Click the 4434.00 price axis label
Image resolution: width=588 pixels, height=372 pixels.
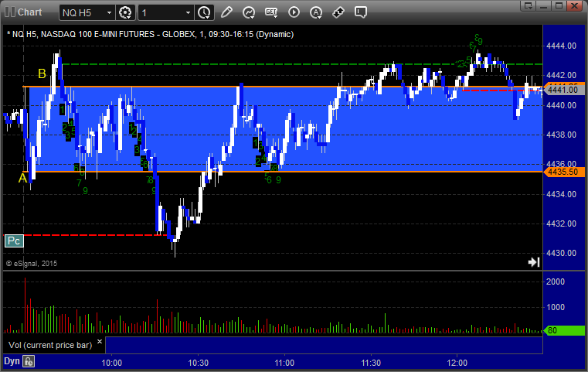[562, 194]
